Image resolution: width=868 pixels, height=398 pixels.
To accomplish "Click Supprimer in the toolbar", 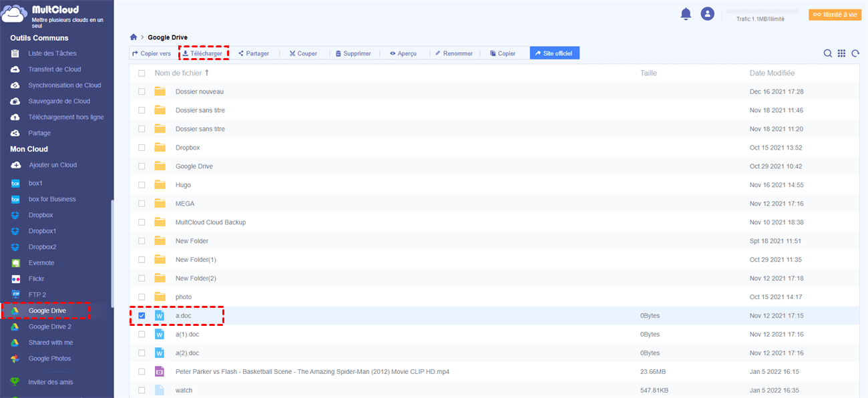I will click(353, 53).
